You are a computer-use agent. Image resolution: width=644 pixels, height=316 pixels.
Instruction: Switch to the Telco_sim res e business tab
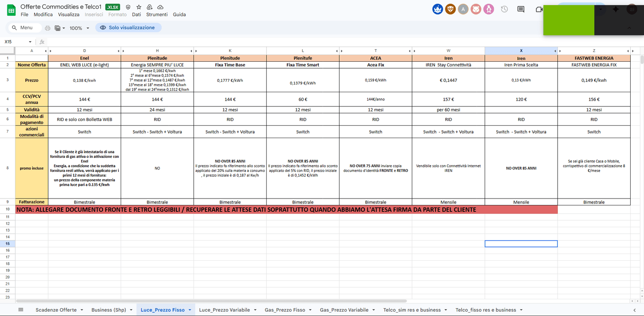point(412,310)
